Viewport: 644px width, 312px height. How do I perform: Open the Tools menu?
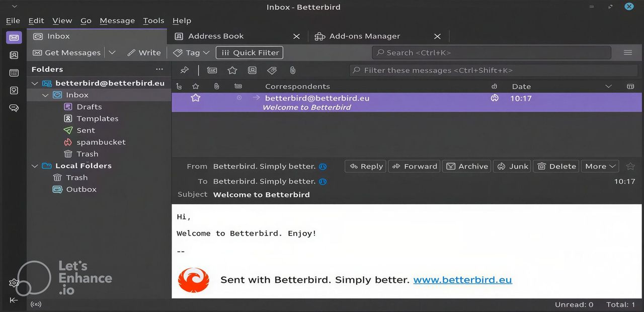pyautogui.click(x=153, y=21)
